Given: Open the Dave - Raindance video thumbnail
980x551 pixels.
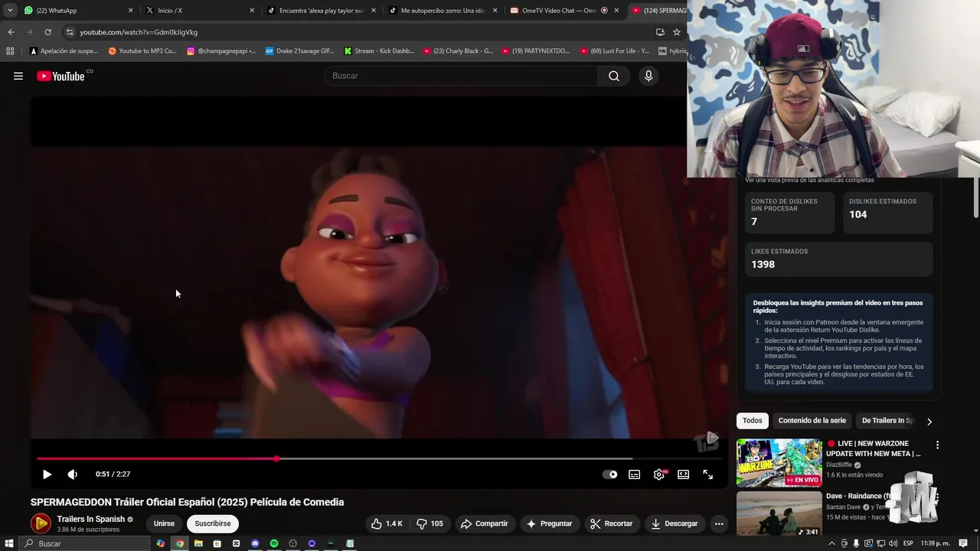Looking at the screenshot, I should [x=779, y=514].
